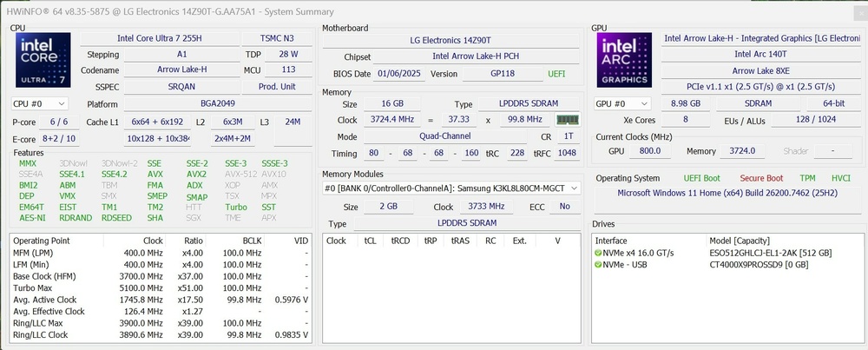Image resolution: width=868 pixels, height=350 pixels.
Task: Click the green check icon for NVMe x4 drive
Action: click(597, 253)
